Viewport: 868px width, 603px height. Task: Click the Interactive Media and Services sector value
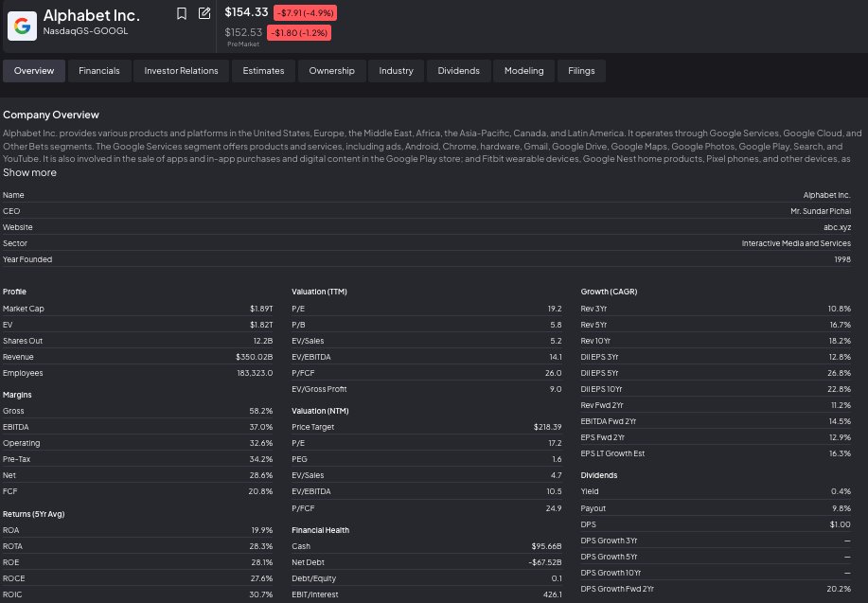point(796,243)
